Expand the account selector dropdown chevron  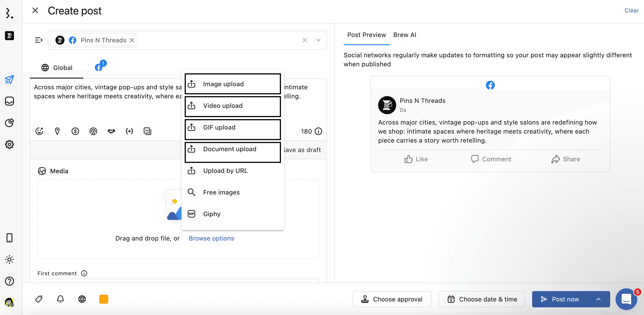[318, 40]
